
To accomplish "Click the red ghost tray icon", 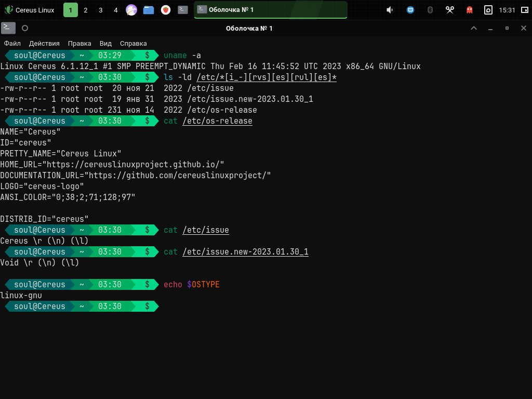I will click(x=469, y=10).
